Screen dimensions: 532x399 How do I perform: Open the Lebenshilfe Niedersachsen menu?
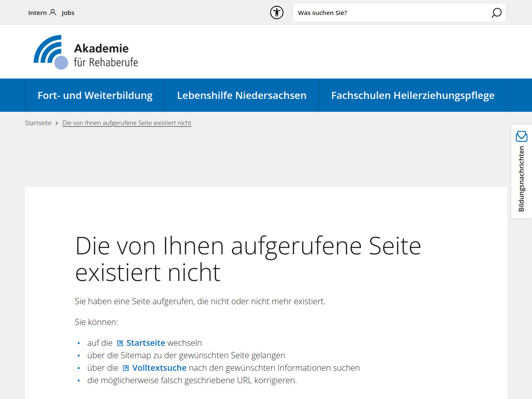click(x=241, y=95)
